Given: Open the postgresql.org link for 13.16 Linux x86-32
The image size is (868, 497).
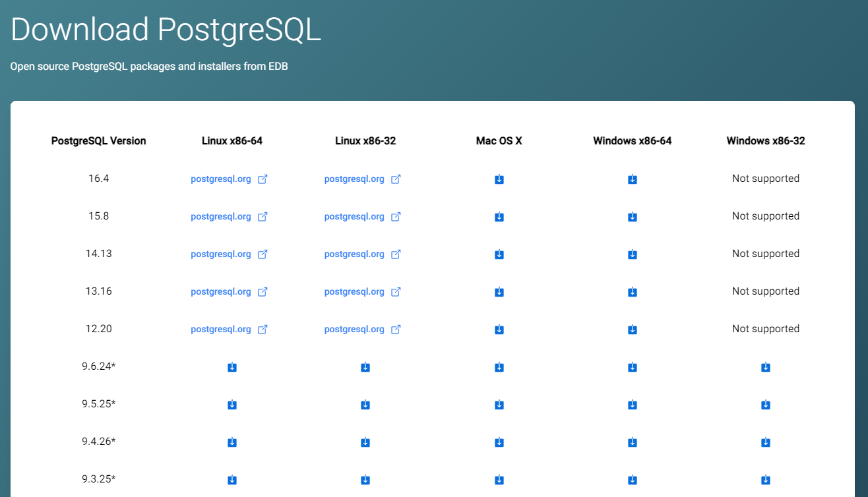Looking at the screenshot, I should 354,291.
